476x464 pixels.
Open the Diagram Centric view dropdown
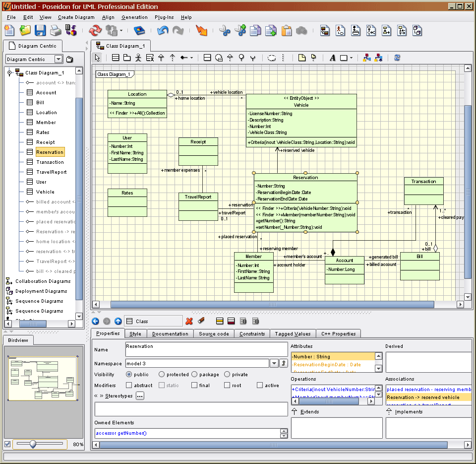pos(59,59)
